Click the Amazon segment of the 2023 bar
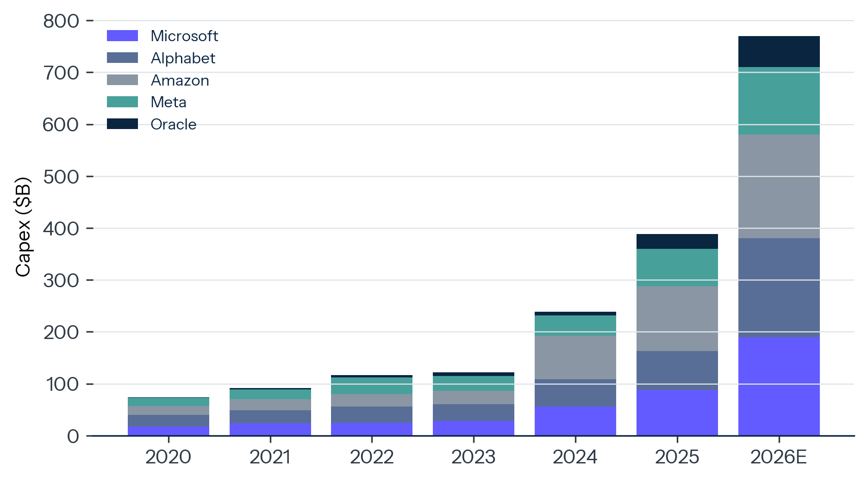This screenshot has height=481, width=868. tap(474, 398)
